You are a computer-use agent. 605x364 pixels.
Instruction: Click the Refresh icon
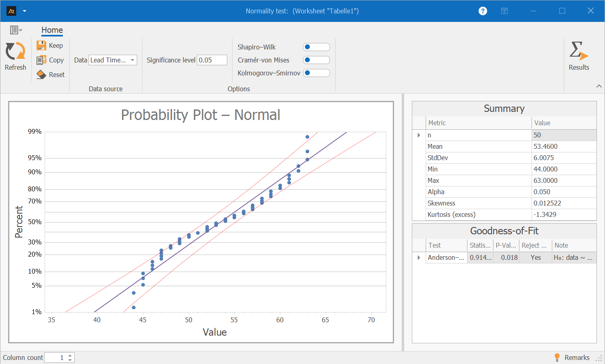15,51
